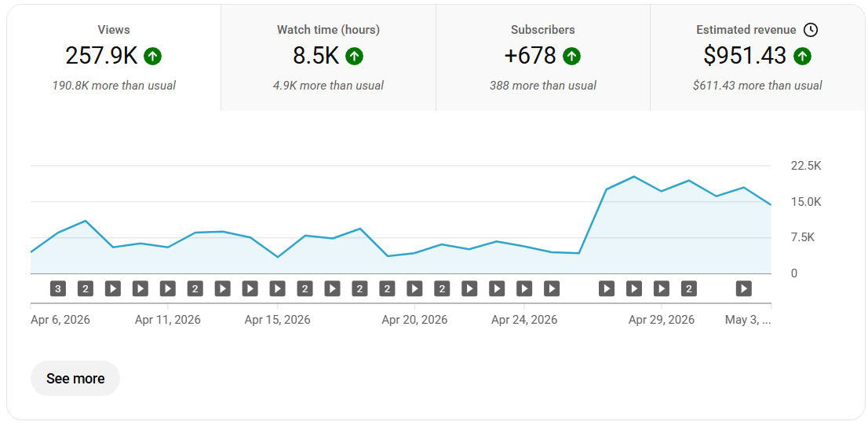Open the 2-videos marker right after Apr 29
This screenshot has height=429, width=868.
[x=688, y=288]
